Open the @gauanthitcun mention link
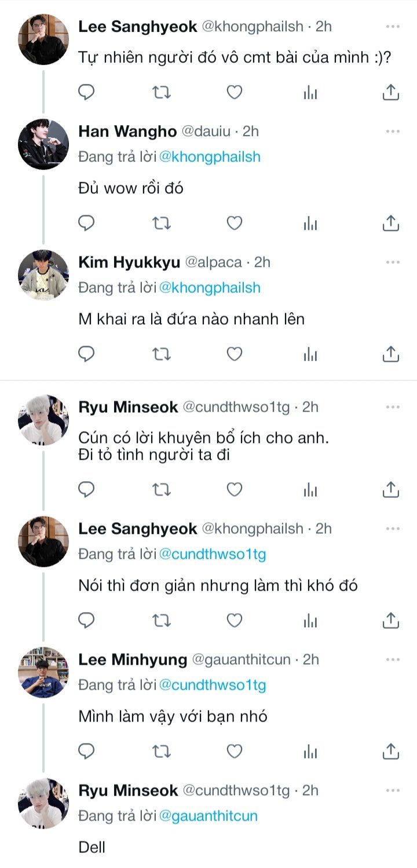The image size is (417, 868). coord(208,816)
